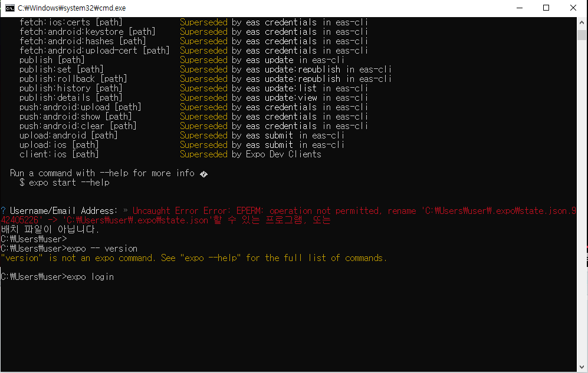Minimize the cmd.exe window
The image size is (588, 373).
[x=520, y=8]
